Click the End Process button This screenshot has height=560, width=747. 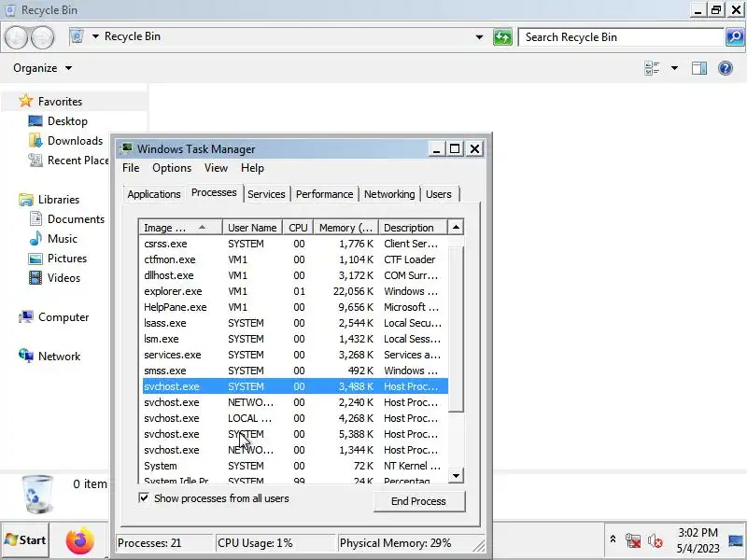[418, 501]
